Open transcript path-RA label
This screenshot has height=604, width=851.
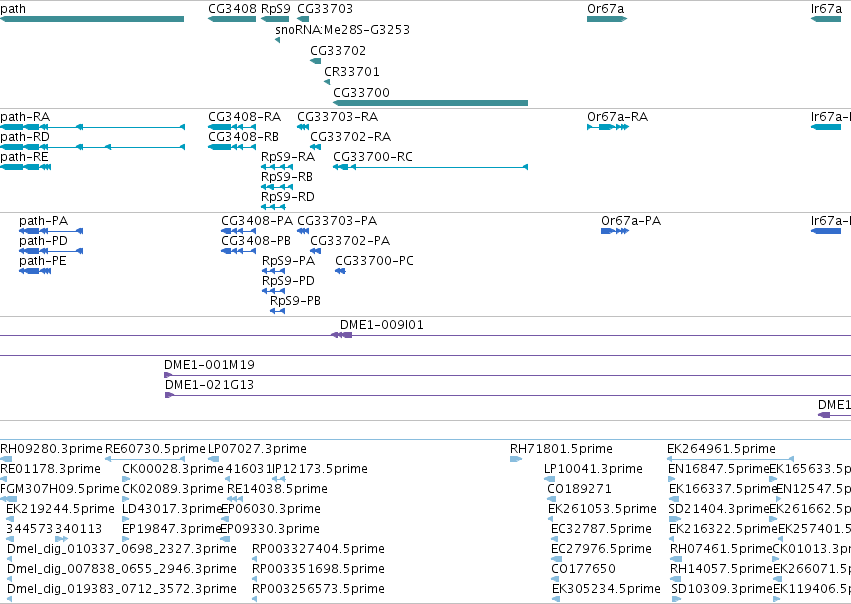tap(25, 117)
